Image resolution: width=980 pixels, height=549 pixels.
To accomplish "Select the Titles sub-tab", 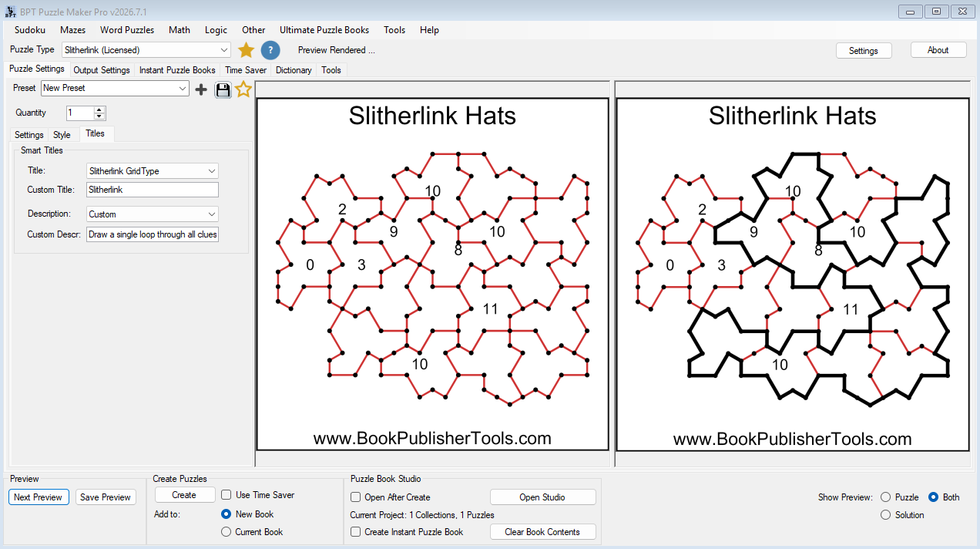I will pos(96,133).
